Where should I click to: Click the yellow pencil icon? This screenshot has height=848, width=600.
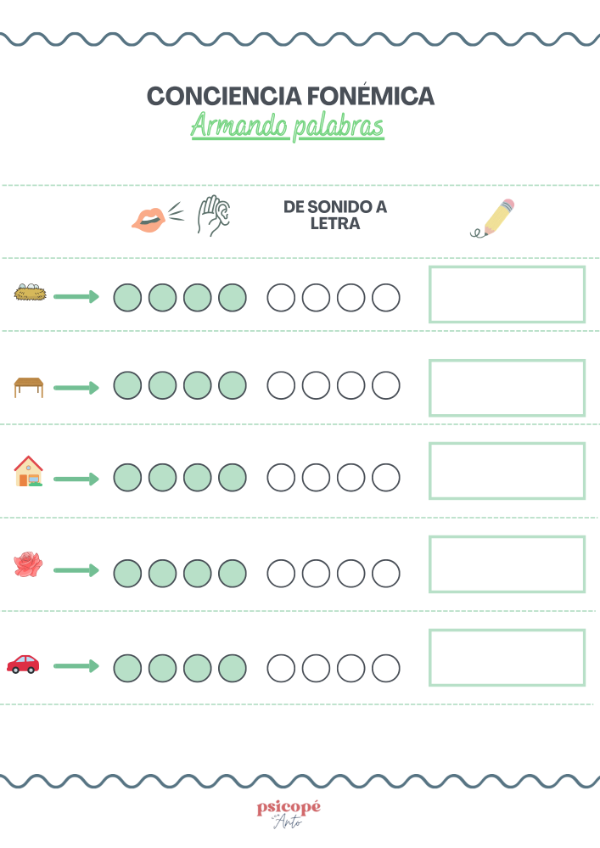pyautogui.click(x=492, y=218)
